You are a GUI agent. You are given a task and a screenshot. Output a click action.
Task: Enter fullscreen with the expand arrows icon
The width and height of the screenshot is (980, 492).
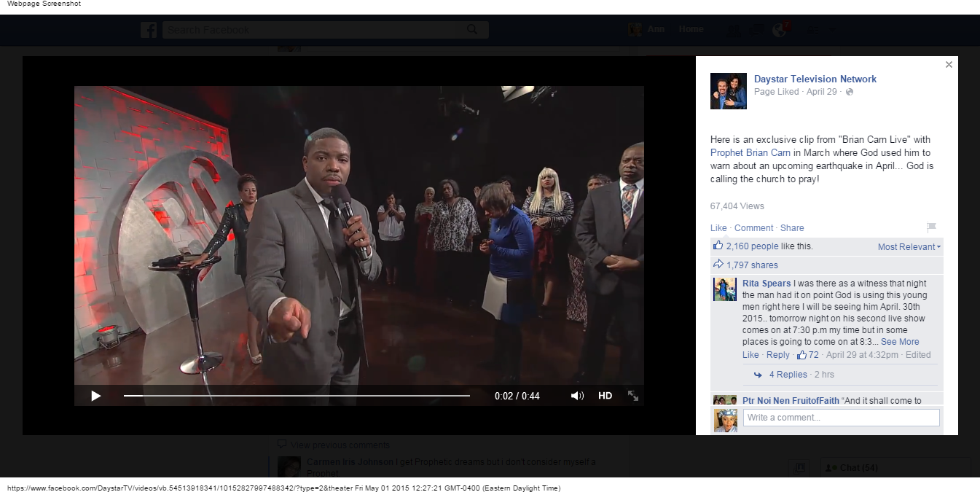click(x=632, y=396)
